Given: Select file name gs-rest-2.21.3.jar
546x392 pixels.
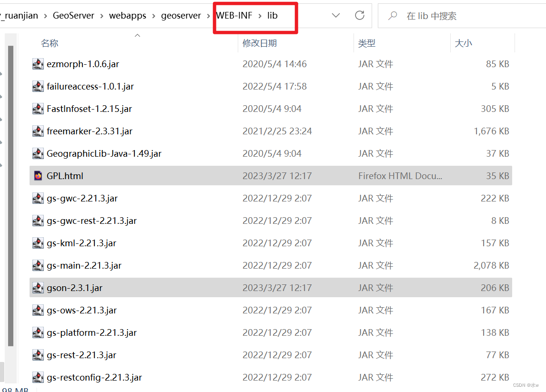Looking at the screenshot, I should click(x=81, y=355).
